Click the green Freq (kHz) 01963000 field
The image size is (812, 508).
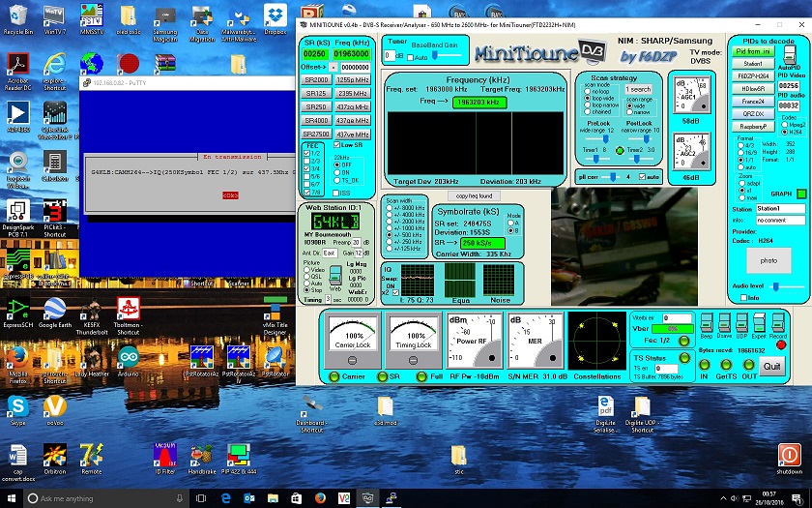pyautogui.click(x=351, y=53)
